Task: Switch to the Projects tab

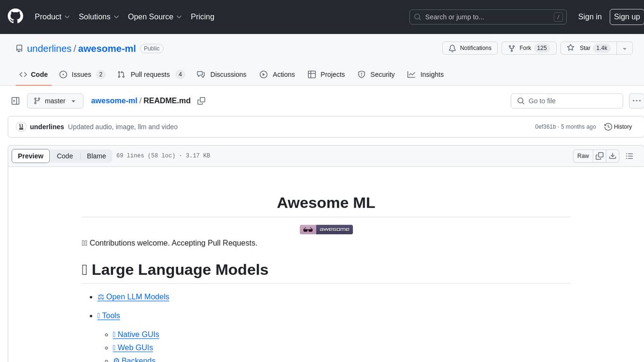Action: pyautogui.click(x=326, y=74)
